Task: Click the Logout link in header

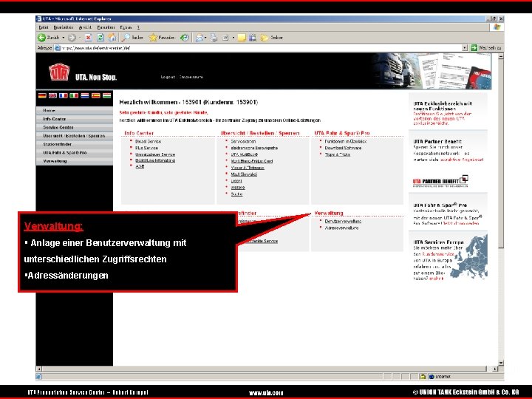Action: [x=168, y=77]
